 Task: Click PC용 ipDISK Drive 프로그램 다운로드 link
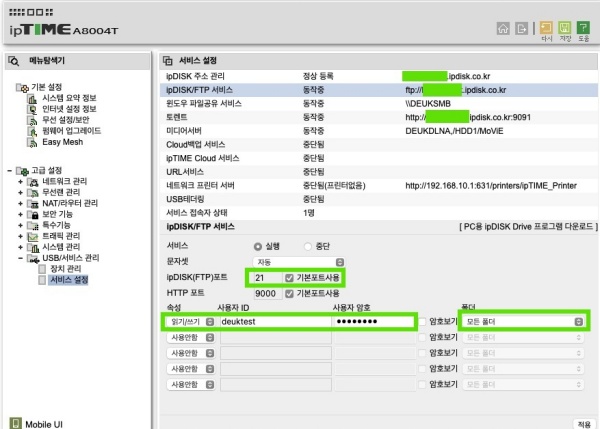(x=524, y=227)
